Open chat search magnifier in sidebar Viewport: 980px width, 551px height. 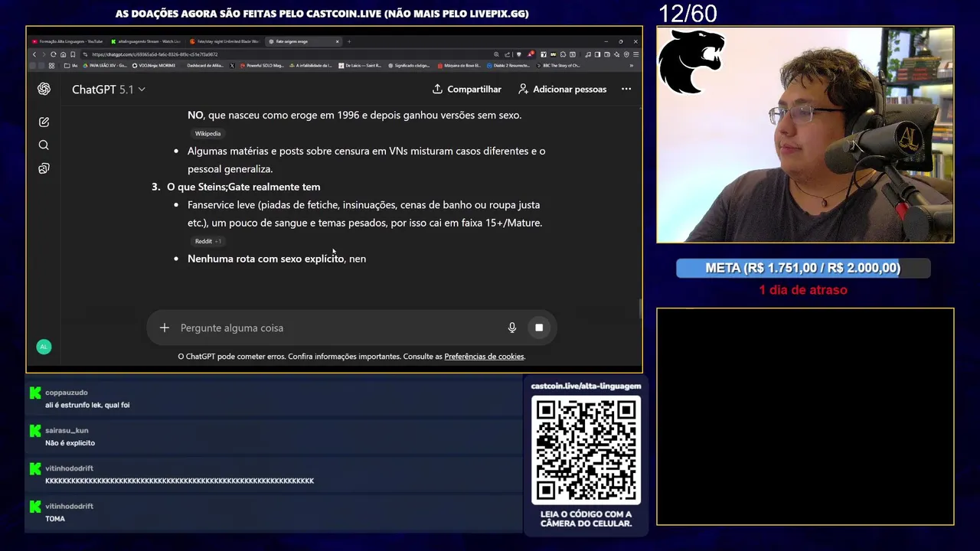tap(44, 145)
